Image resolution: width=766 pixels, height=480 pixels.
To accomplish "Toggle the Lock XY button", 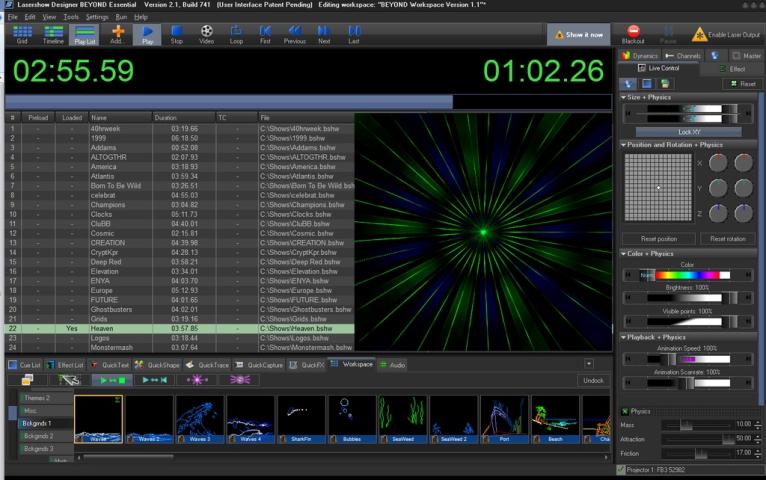I will [688, 131].
